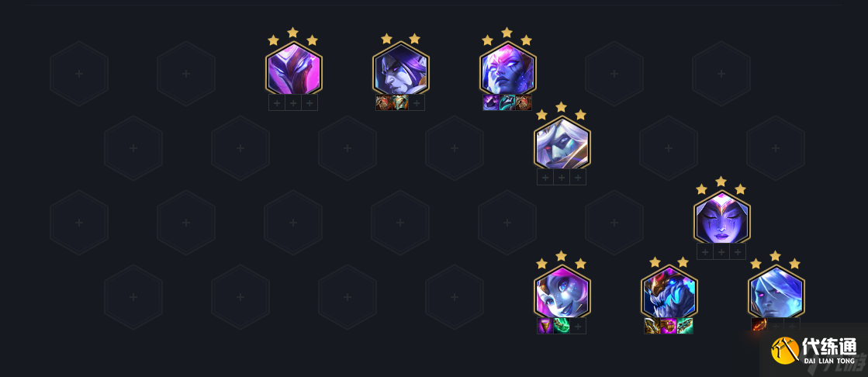Select the pink-masked Shaco champion hexagon
The image size is (868, 377).
tap(293, 68)
